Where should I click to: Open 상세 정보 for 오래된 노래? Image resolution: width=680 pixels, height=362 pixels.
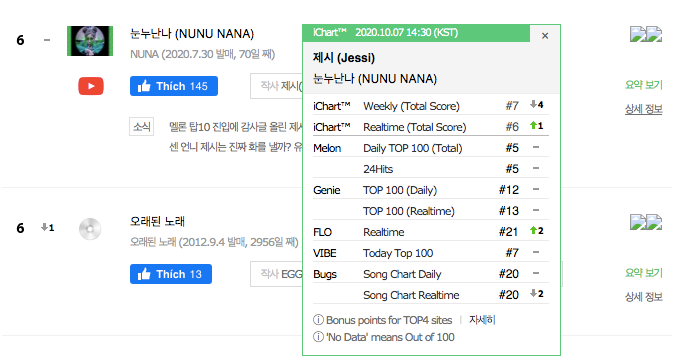[x=644, y=297]
